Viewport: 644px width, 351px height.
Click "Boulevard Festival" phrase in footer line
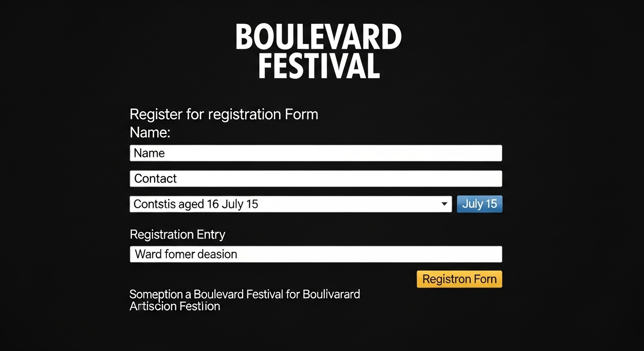[x=238, y=294]
